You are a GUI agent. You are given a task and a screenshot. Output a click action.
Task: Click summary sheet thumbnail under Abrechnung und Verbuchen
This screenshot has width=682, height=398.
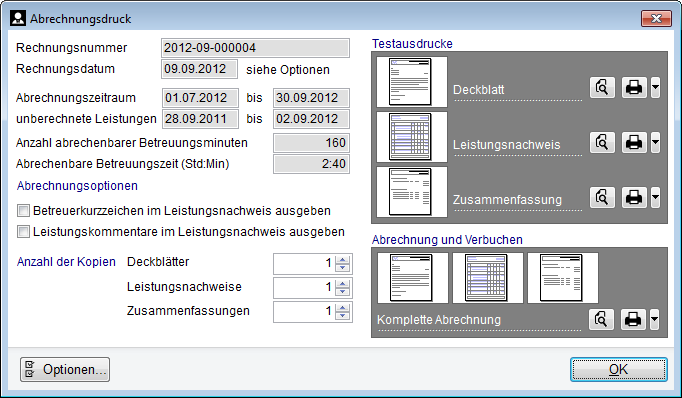pos(563,278)
